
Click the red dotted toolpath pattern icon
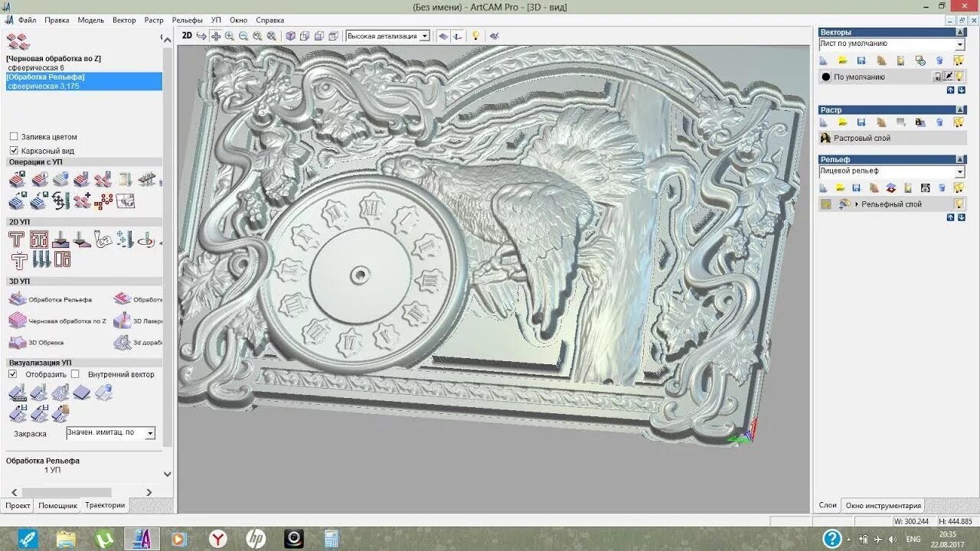(x=103, y=201)
